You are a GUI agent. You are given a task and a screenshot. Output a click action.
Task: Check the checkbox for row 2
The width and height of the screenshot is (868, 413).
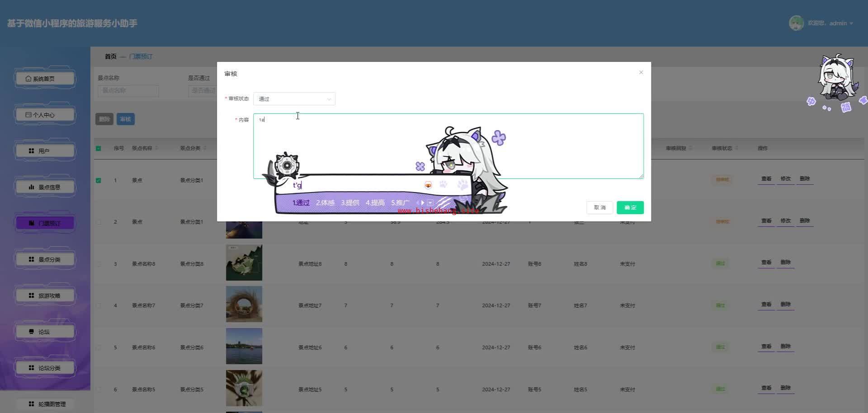click(99, 222)
